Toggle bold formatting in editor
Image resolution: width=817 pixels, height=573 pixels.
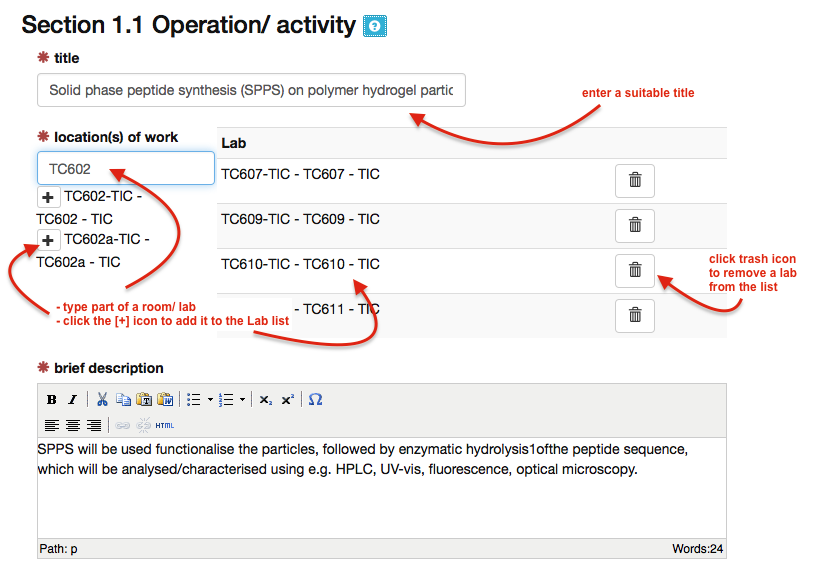pos(52,400)
